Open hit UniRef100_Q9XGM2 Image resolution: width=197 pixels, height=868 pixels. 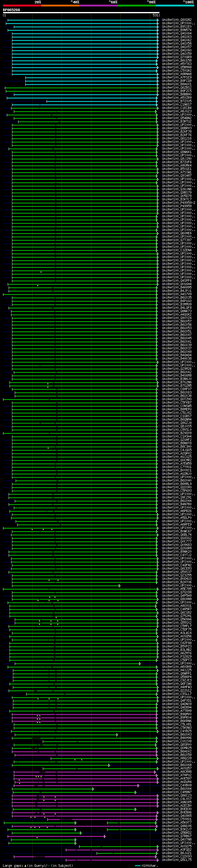click(x=177, y=20)
